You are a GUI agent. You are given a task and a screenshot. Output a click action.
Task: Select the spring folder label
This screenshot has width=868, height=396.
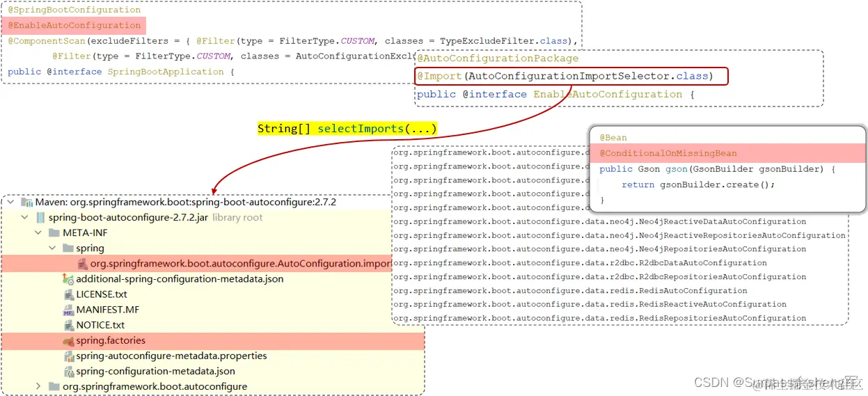[x=90, y=248]
